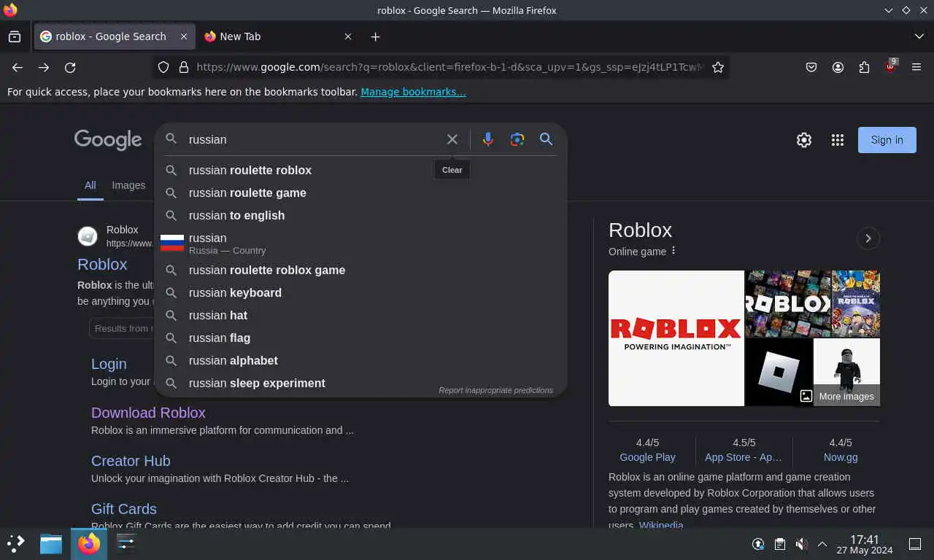Click the muted volume tray icon
The image size is (934, 560).
pos(800,544)
